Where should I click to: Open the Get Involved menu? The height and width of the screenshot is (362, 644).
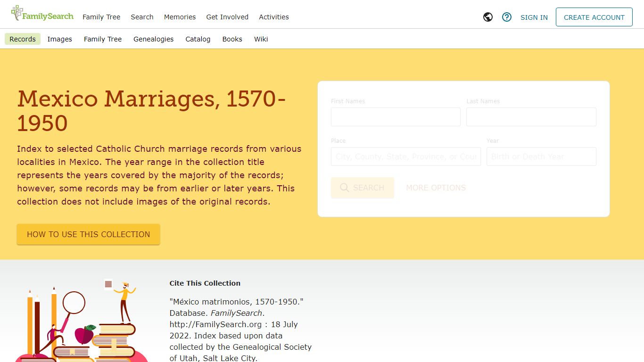coord(227,17)
